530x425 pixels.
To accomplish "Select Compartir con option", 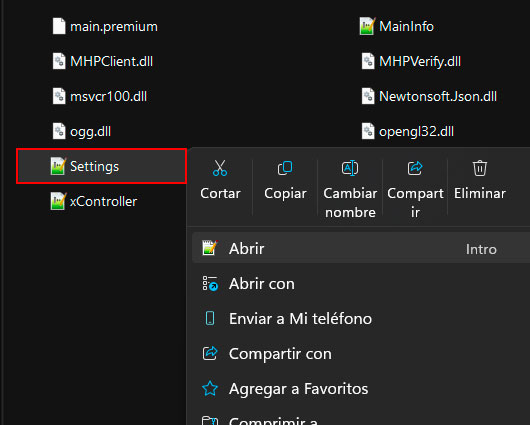I will [x=361, y=354].
